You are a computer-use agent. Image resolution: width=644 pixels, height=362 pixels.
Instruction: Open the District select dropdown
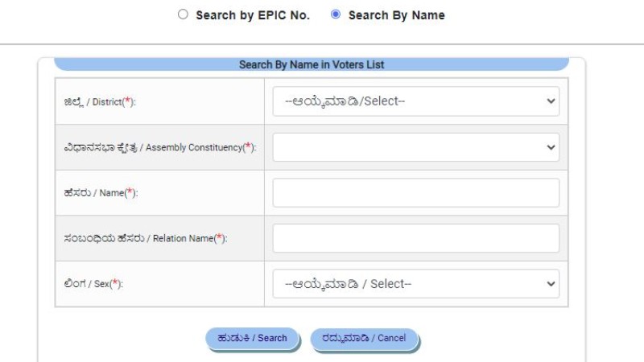pos(415,101)
